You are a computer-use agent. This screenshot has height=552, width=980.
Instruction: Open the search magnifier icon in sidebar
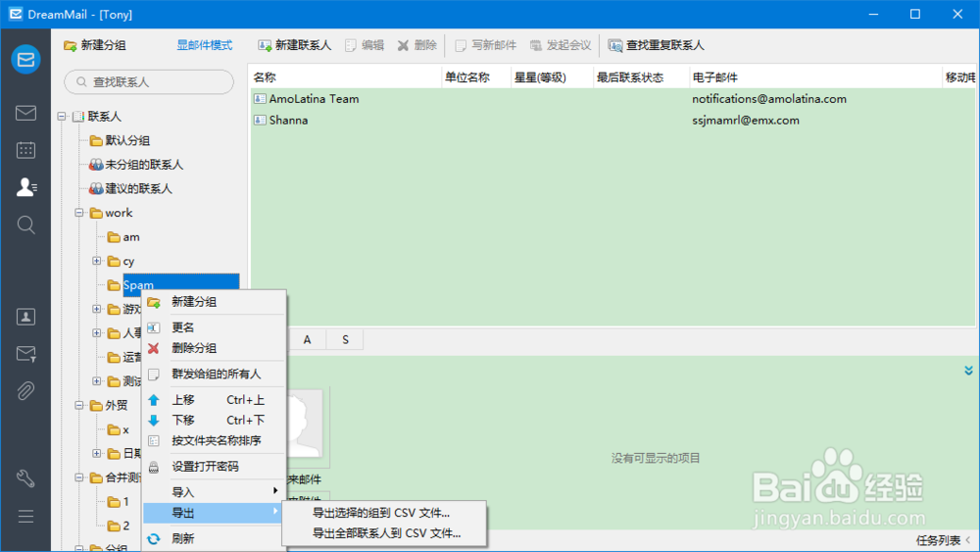click(x=25, y=225)
